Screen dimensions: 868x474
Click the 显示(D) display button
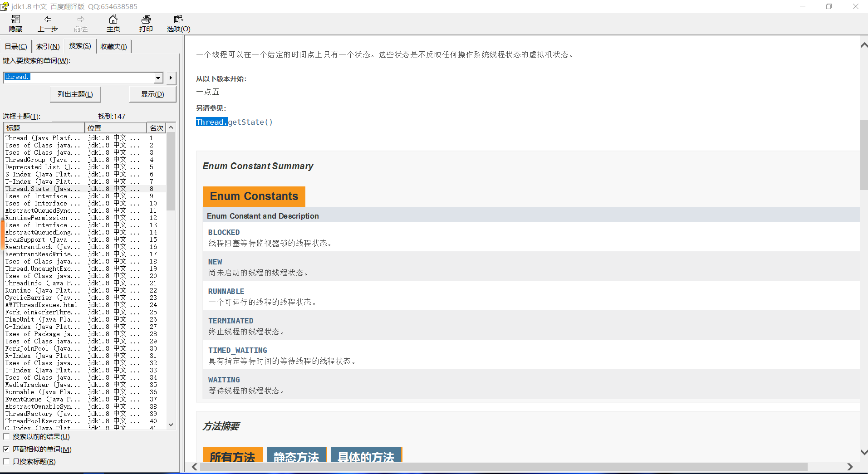click(x=152, y=94)
